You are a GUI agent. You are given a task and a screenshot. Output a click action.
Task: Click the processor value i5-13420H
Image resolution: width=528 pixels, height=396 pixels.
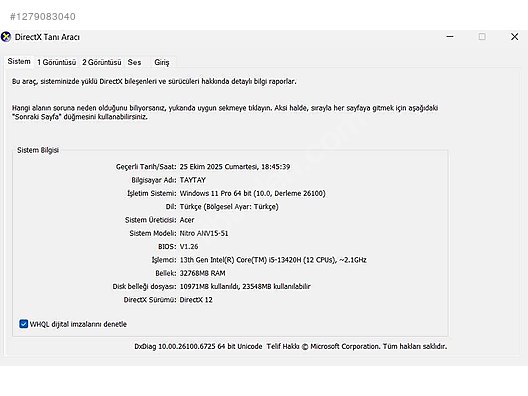tap(273, 260)
